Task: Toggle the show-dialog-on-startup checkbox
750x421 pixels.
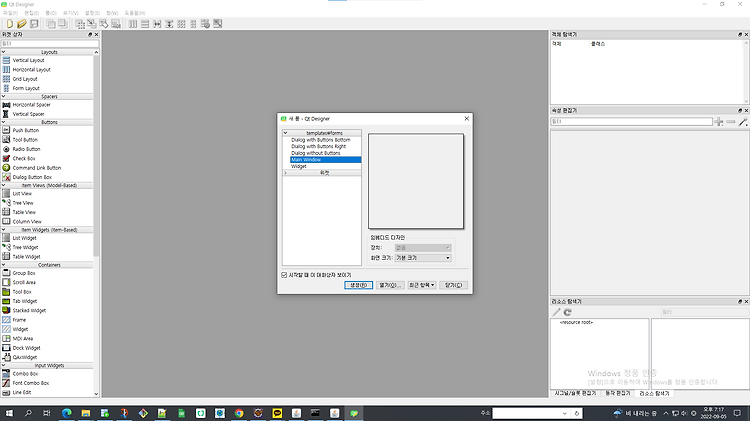Action: [x=284, y=275]
